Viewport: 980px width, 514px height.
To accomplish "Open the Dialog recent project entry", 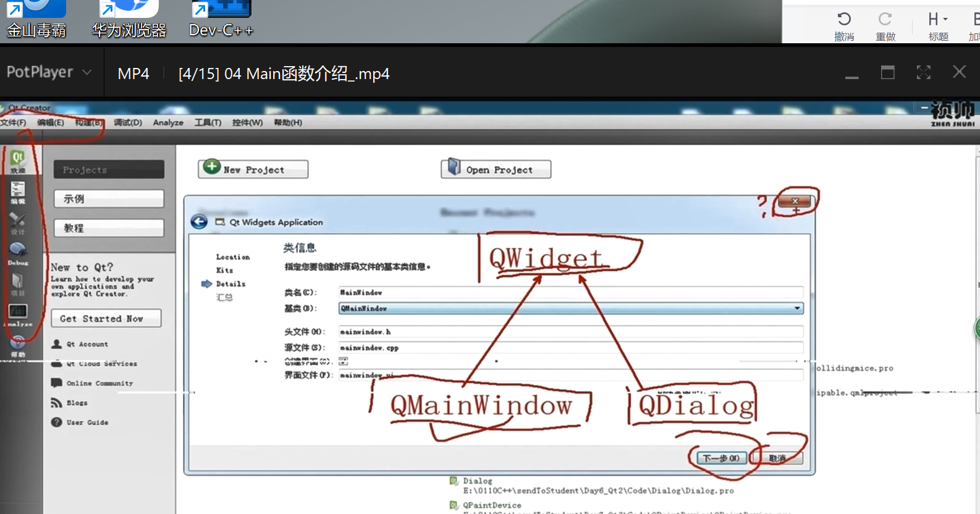I will pyautogui.click(x=598, y=486).
